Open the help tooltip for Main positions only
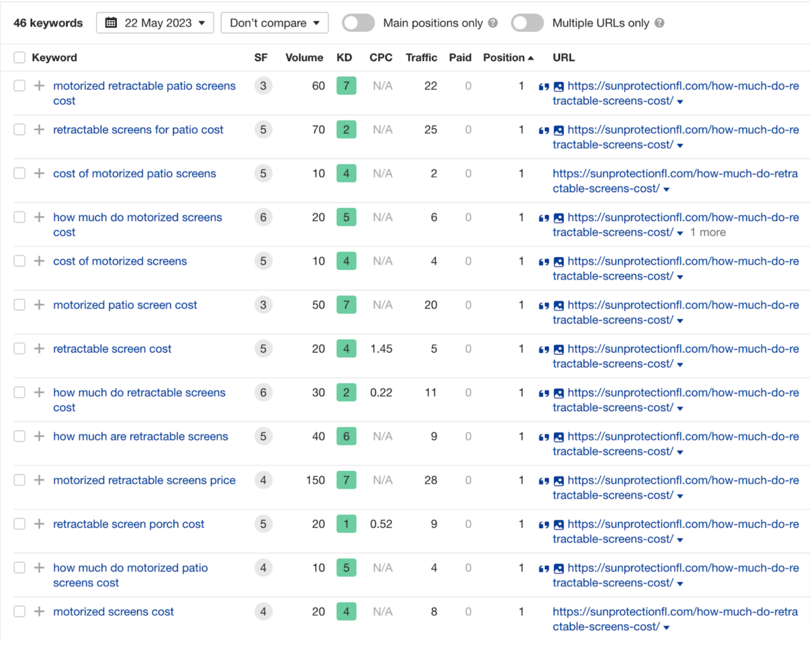Screen dimensions: 812x648 (494, 23)
